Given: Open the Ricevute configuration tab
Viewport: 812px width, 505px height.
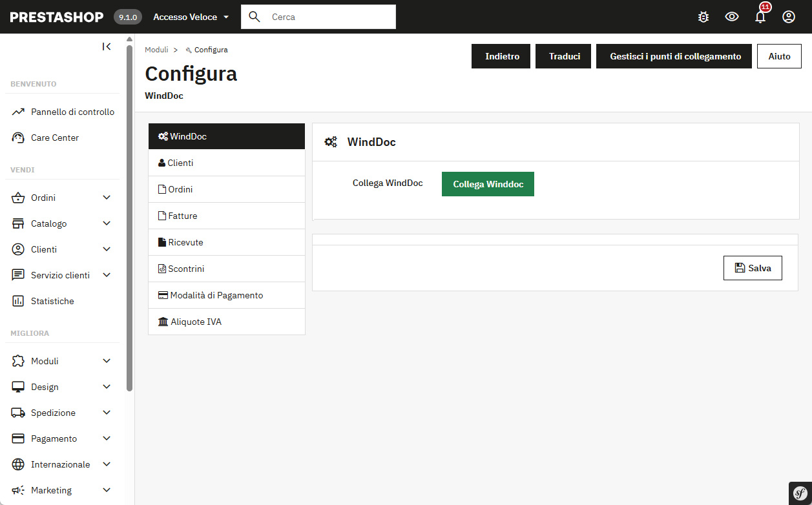Looking at the screenshot, I should 227,242.
